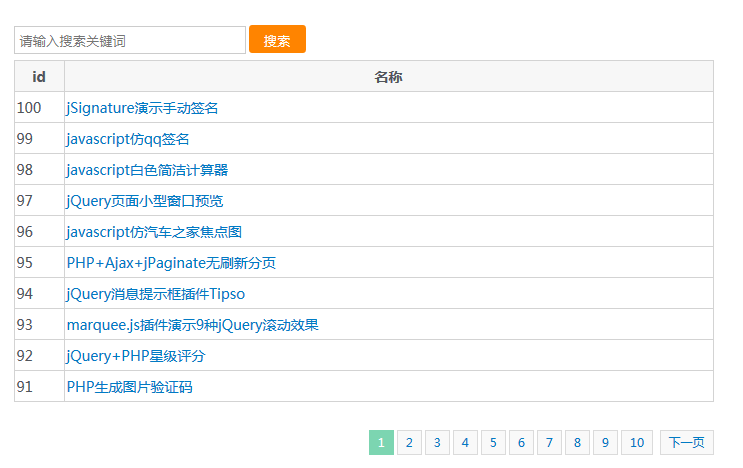Click the current page 1 indicator
743x468 pixels.
(381, 443)
